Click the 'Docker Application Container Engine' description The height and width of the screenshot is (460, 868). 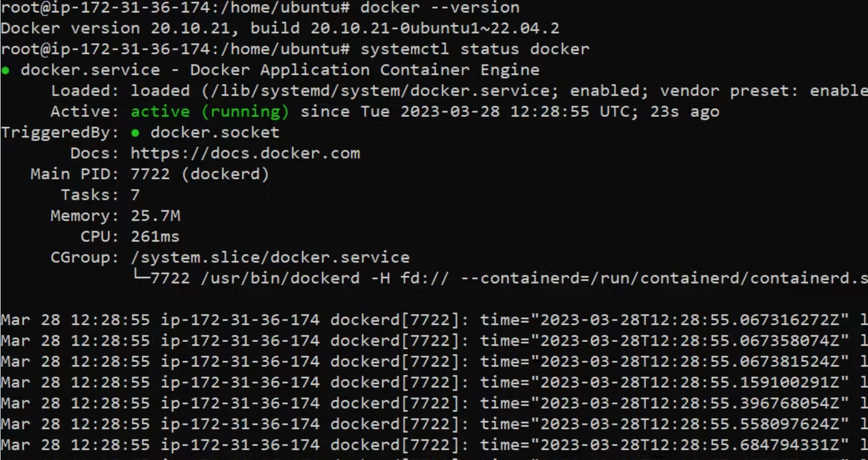pos(365,71)
